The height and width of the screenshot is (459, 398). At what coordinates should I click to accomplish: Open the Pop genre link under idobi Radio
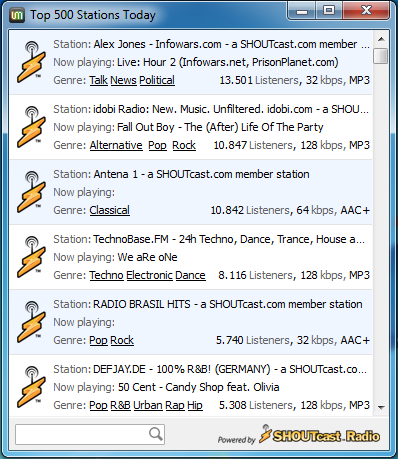[x=157, y=145]
